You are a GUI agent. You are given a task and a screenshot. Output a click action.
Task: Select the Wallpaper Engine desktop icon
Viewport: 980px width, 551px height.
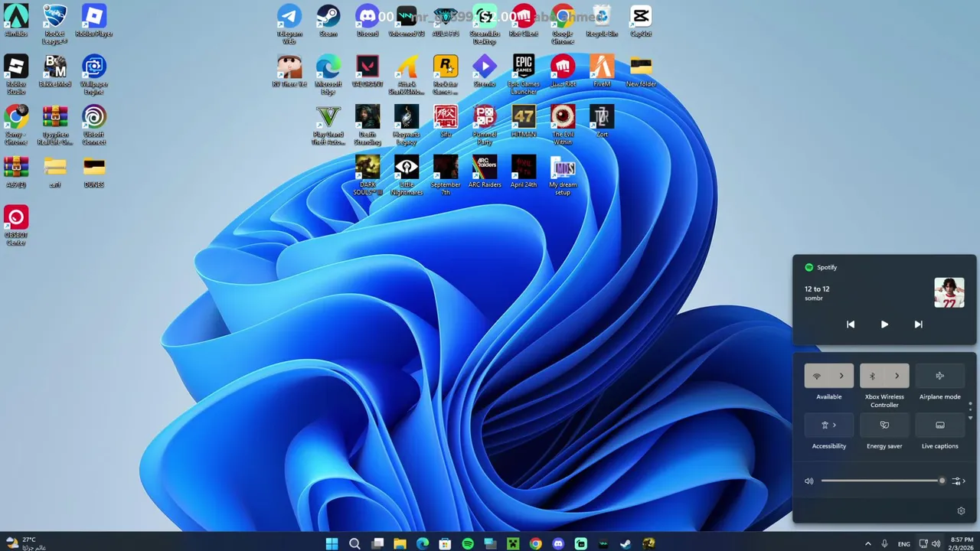click(94, 74)
